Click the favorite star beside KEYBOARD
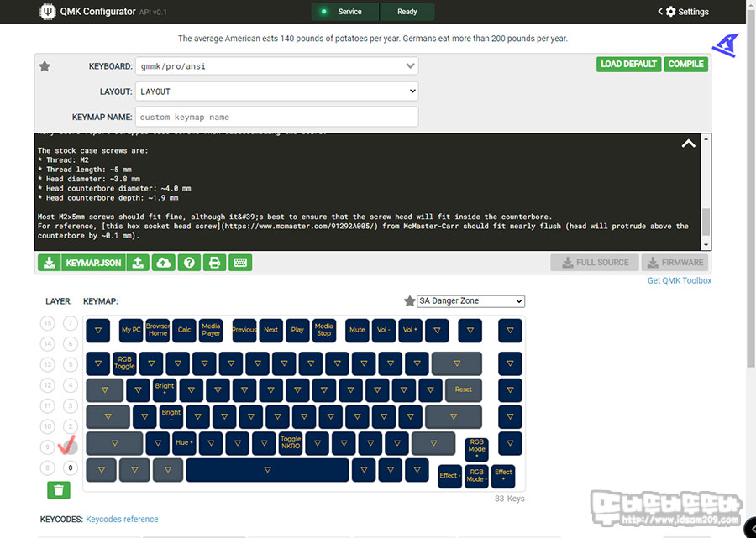The image size is (756, 538). click(x=45, y=66)
